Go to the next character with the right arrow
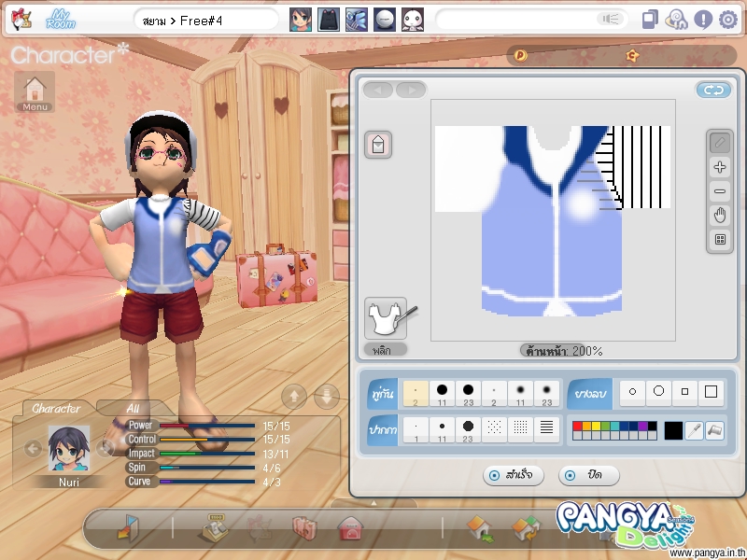The width and height of the screenshot is (747, 560). pos(105,448)
